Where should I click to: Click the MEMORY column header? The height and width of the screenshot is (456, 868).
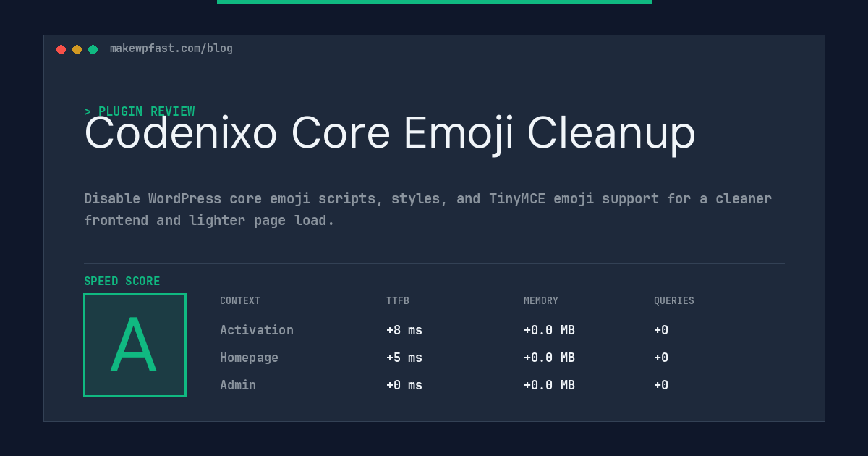tap(541, 301)
